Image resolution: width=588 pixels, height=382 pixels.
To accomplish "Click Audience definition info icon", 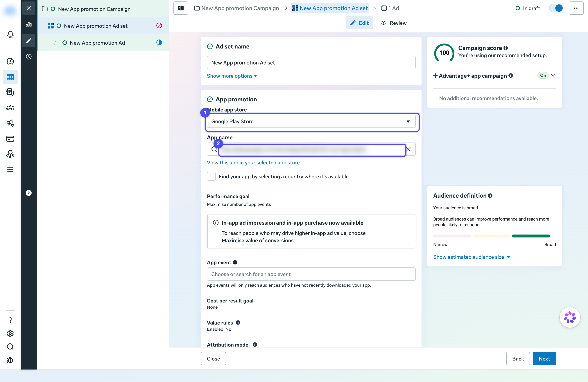I will [490, 196].
